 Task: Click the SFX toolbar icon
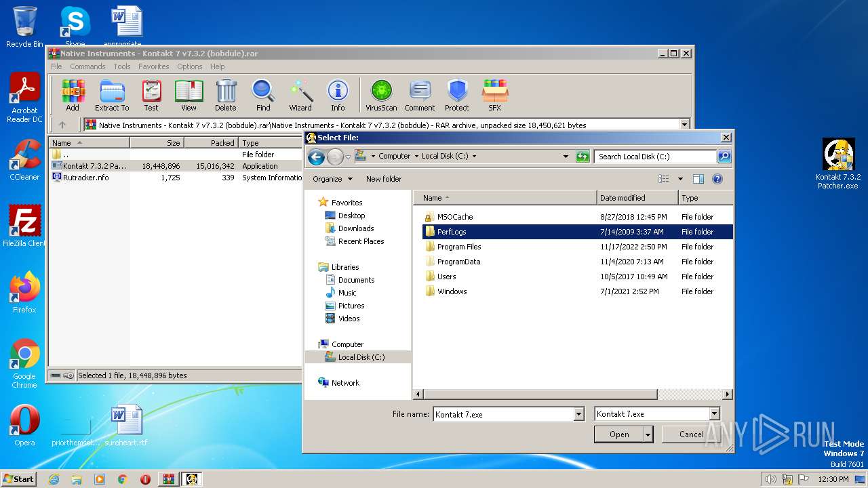495,95
